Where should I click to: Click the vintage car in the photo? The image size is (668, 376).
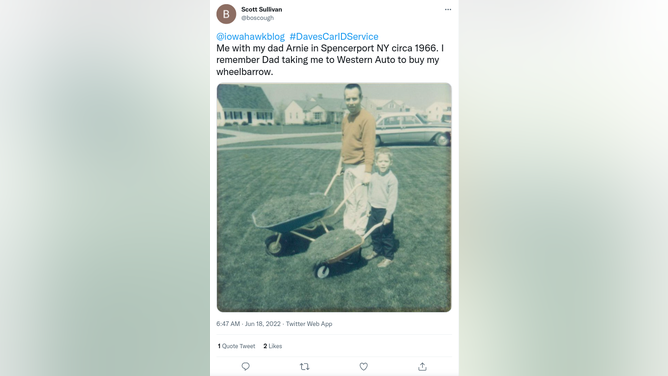[412, 129]
